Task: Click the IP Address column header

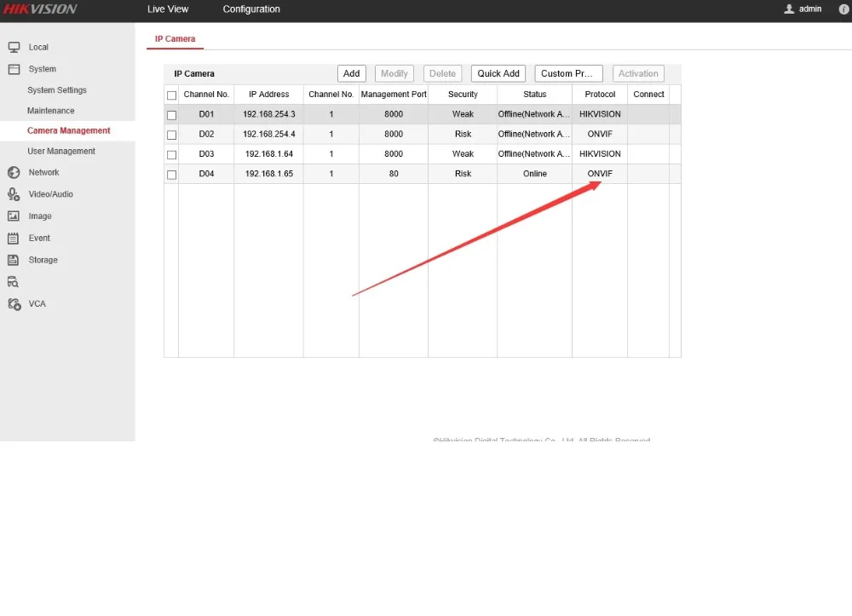Action: click(x=269, y=95)
